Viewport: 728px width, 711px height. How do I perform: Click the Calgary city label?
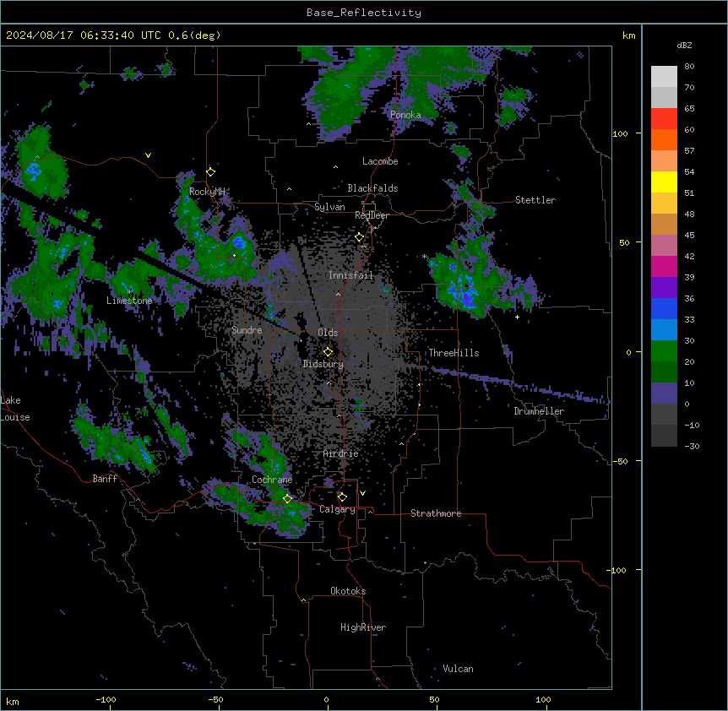tap(337, 509)
